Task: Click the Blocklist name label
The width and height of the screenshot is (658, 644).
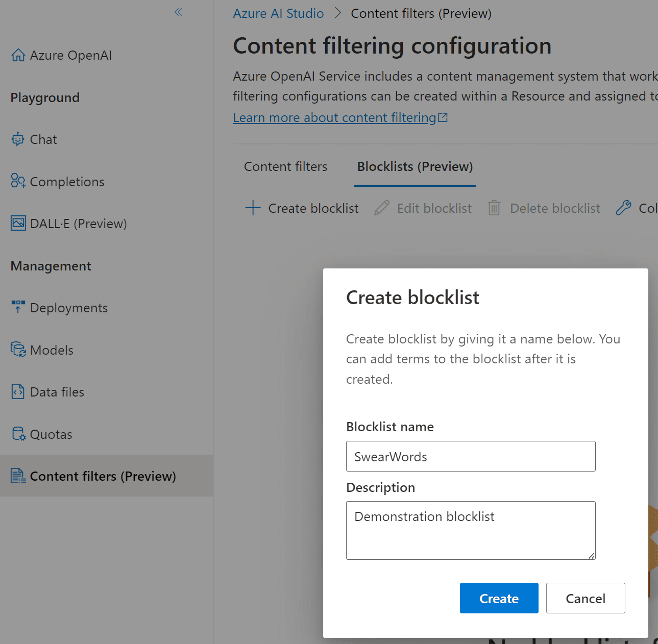Action: [390, 427]
